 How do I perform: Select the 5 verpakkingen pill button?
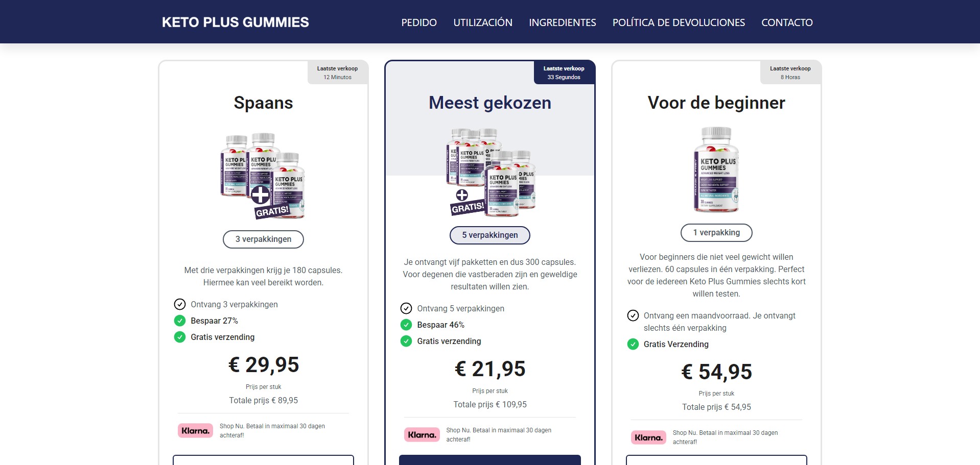pyautogui.click(x=489, y=235)
